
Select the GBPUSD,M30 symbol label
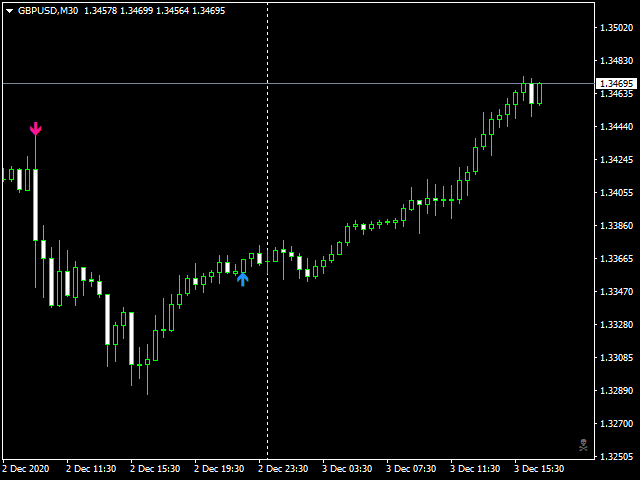coord(48,11)
